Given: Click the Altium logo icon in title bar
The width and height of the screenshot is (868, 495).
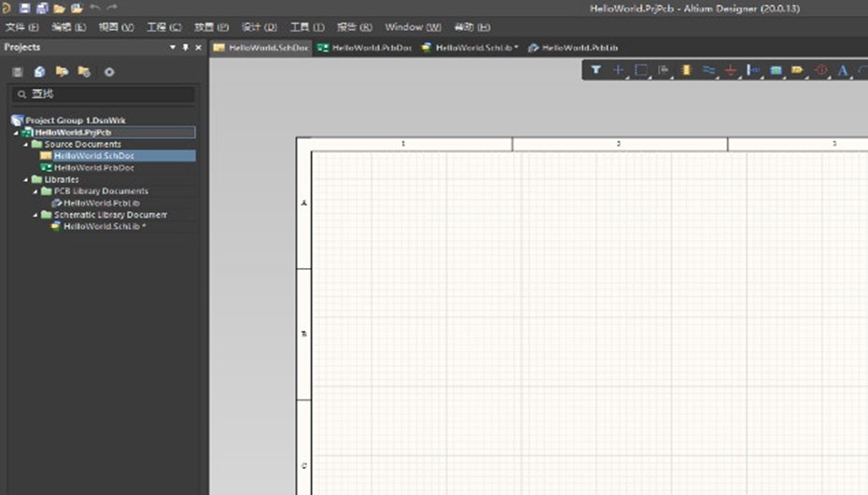Looking at the screenshot, I should click(x=7, y=7).
